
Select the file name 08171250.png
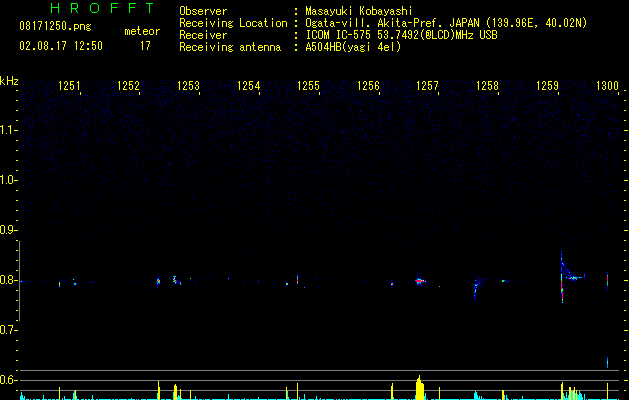55,27
